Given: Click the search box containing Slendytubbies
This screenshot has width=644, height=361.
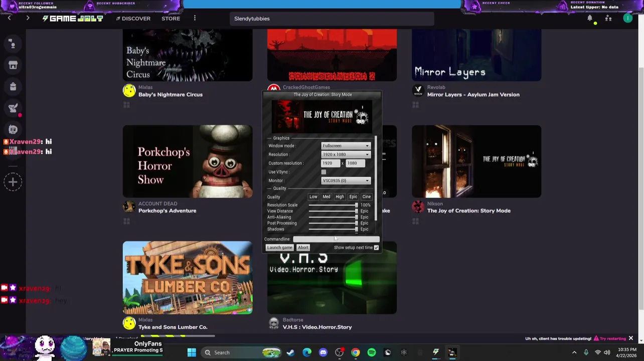Looking at the screenshot, I should [x=332, y=19].
